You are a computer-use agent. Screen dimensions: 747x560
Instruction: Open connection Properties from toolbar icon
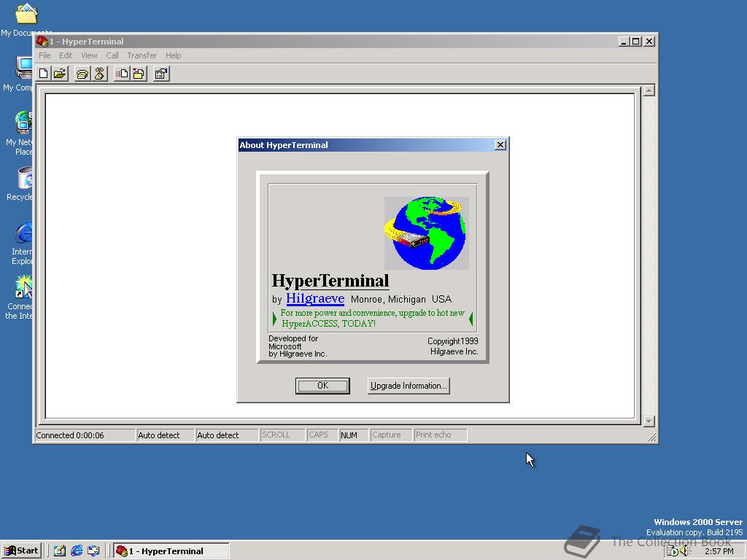pyautogui.click(x=161, y=74)
